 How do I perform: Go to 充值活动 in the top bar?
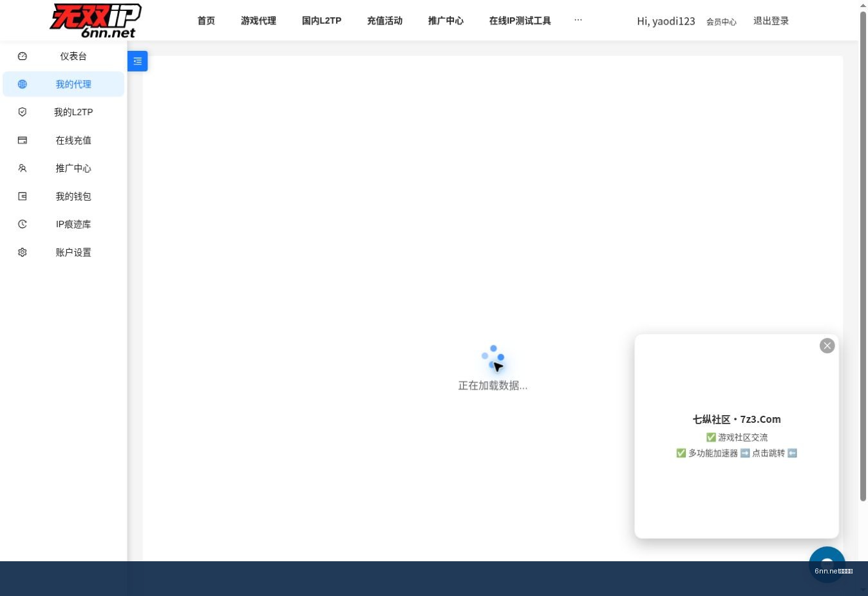pyautogui.click(x=384, y=21)
